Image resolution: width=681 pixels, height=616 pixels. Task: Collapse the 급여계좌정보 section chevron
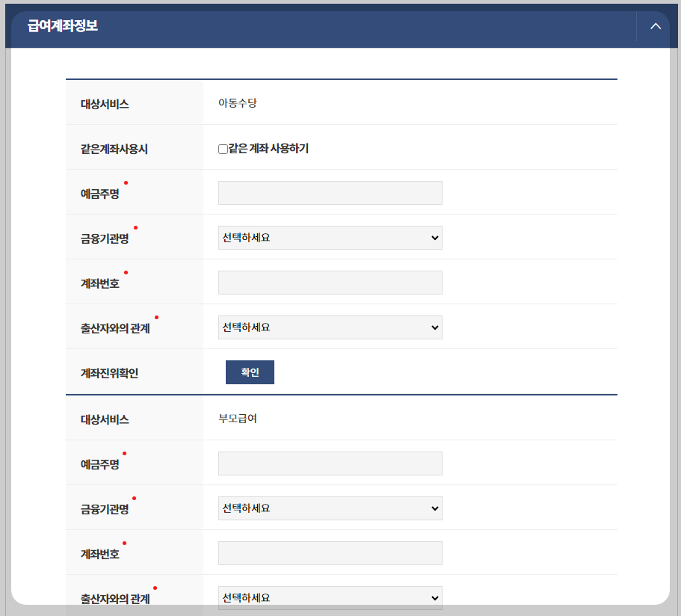tap(656, 26)
